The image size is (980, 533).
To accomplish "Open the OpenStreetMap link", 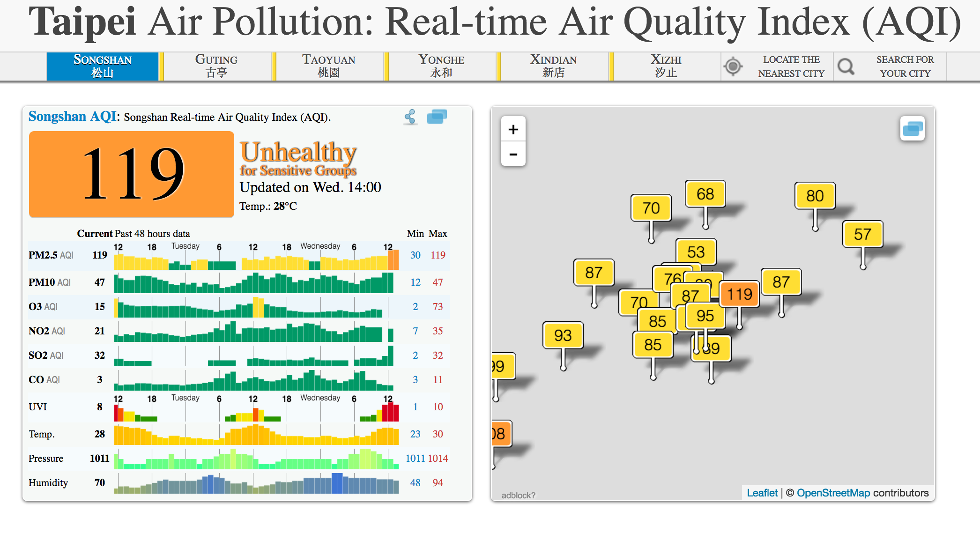I will point(833,493).
